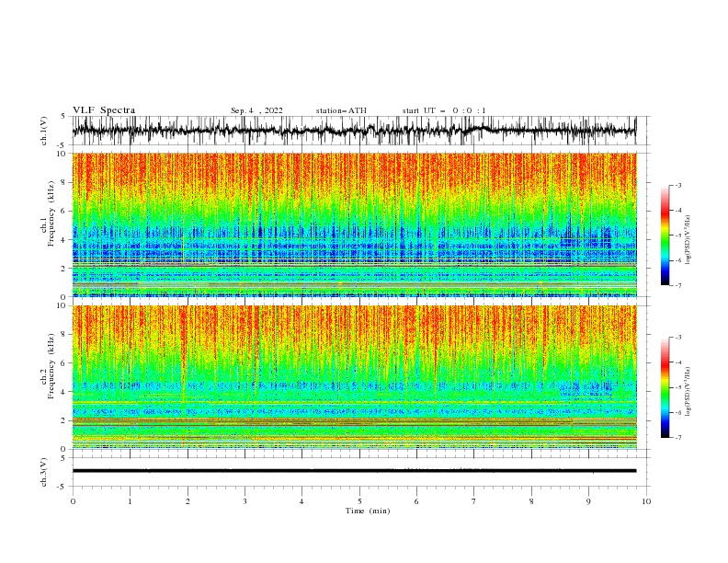Click the ch.1 colorbar "-7" tick value
This screenshot has width=728, height=563.
pyautogui.click(x=678, y=285)
